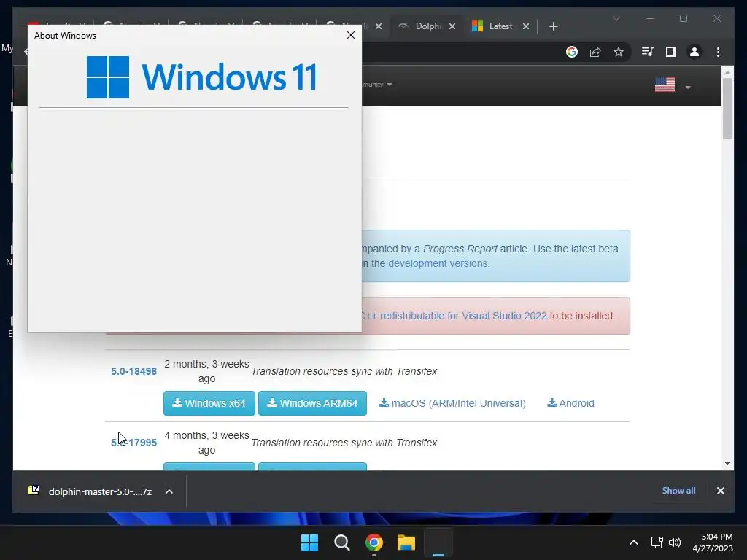Open Chrome three-dot menu
Viewport: 747px width, 560px height.
tap(718, 52)
